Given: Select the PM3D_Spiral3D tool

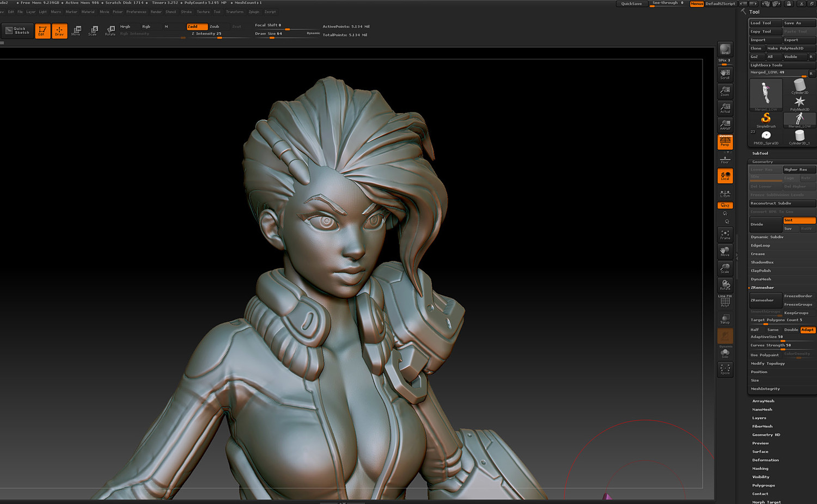Looking at the screenshot, I should pyautogui.click(x=766, y=137).
